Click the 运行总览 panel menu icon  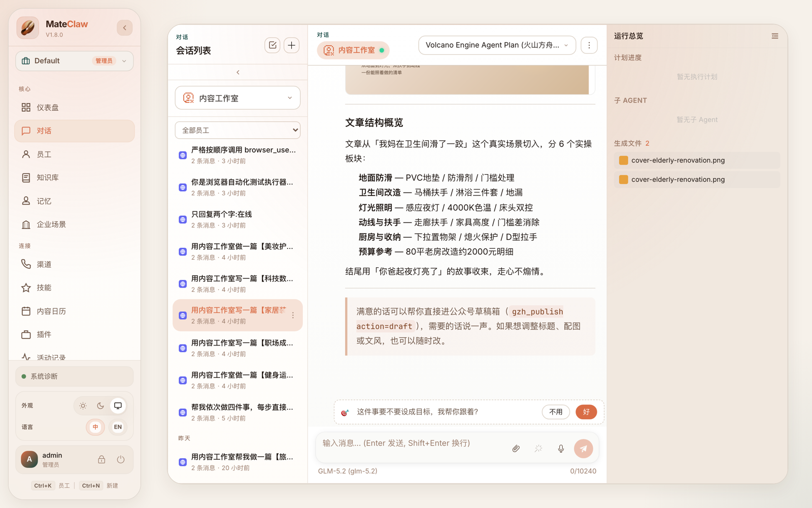(x=775, y=36)
